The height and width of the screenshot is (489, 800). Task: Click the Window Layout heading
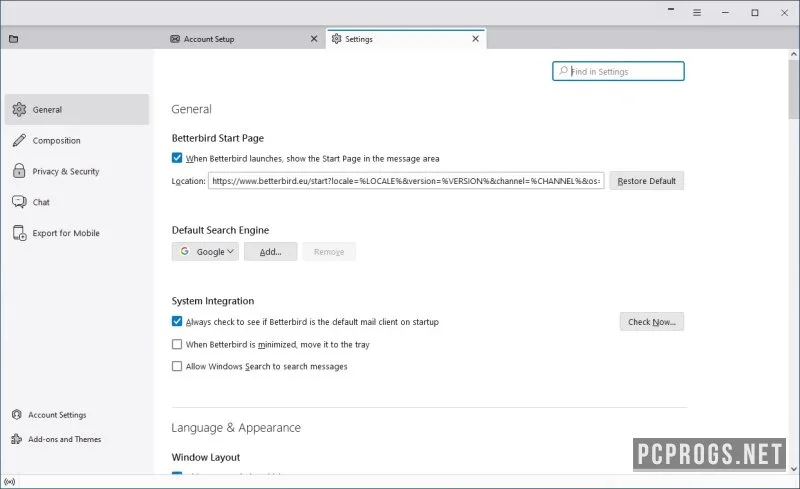(x=206, y=457)
